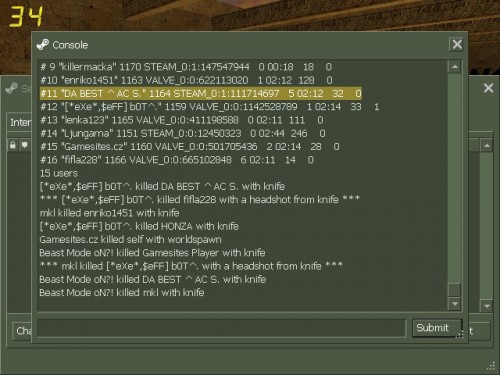Click the Console window resize grip
This screenshot has height=375, width=500.
[460, 334]
